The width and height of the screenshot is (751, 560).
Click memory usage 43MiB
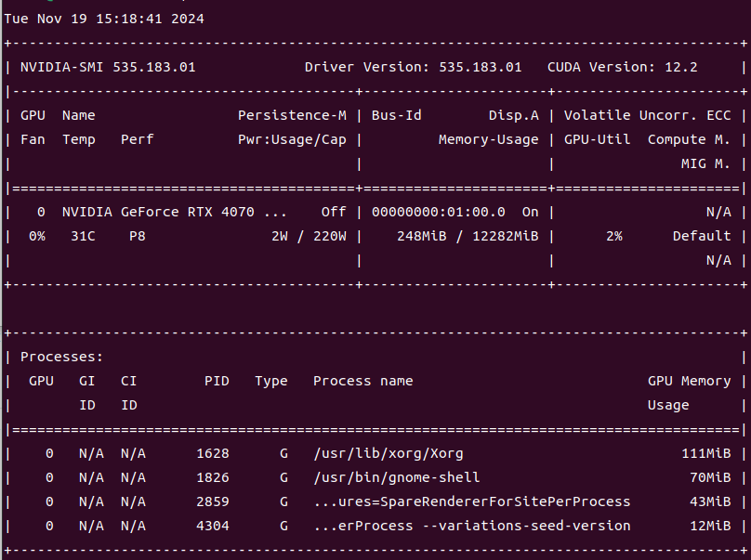pos(710,501)
